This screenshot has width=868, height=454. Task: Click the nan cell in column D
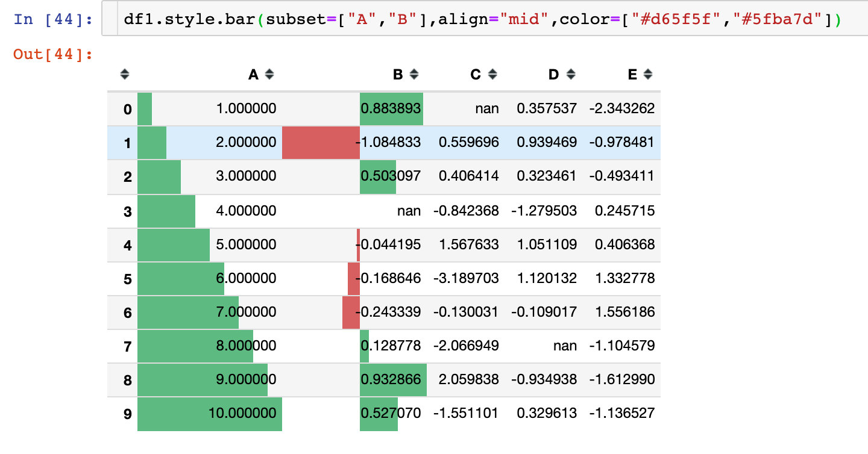[565, 346]
